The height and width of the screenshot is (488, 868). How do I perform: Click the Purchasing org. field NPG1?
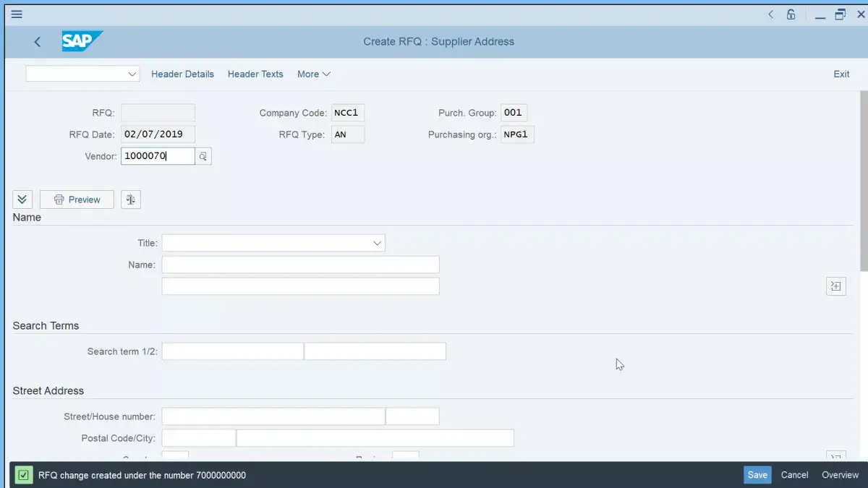(x=517, y=134)
